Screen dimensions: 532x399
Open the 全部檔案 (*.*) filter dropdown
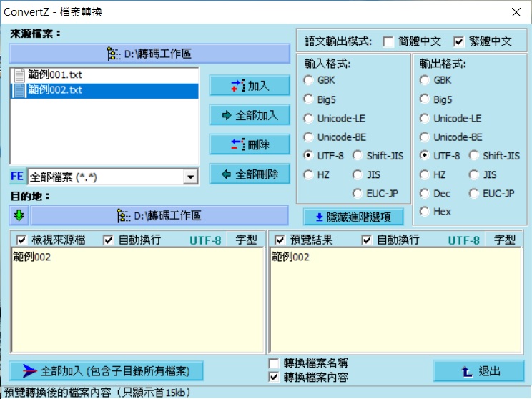pos(190,177)
